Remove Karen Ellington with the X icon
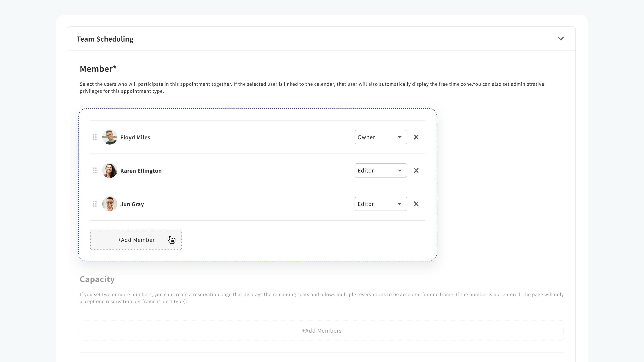 tap(416, 171)
